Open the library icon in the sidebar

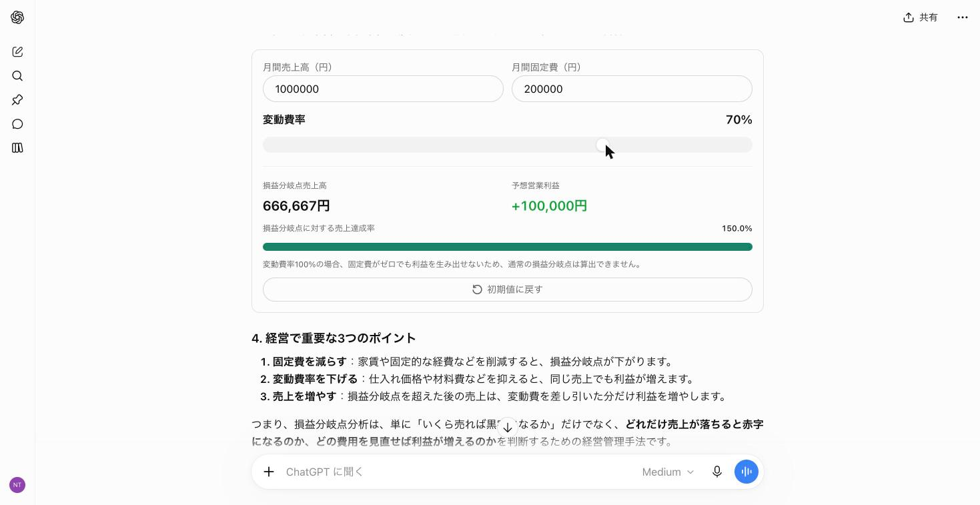[x=17, y=148]
